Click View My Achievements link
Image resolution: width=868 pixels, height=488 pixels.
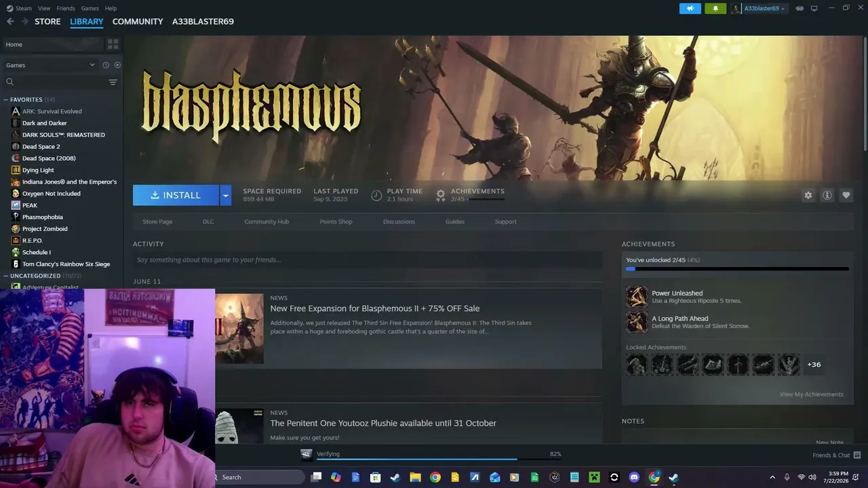click(811, 394)
